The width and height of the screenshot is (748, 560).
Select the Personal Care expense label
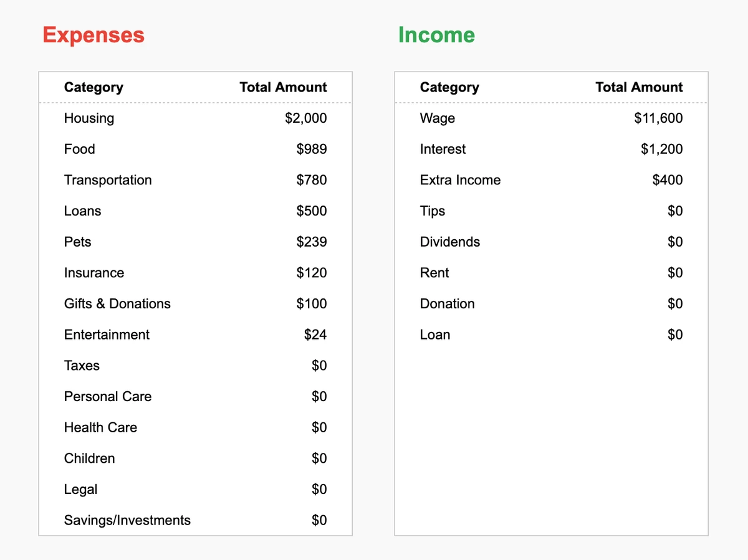tap(108, 397)
